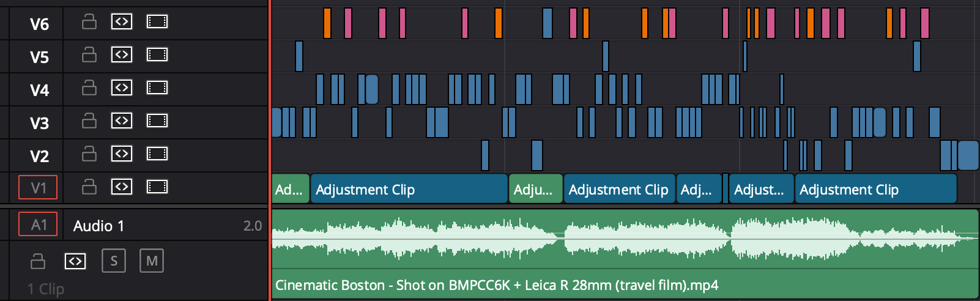Click the Audio 1 track name
980x301 pixels.
pos(98,226)
